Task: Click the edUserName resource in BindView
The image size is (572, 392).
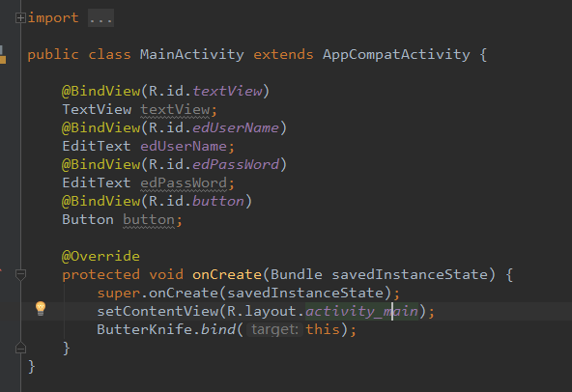Action: 236,128
